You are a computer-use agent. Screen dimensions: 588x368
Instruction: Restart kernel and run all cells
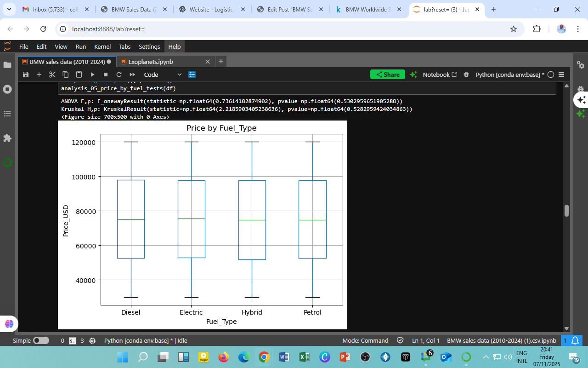(x=132, y=75)
